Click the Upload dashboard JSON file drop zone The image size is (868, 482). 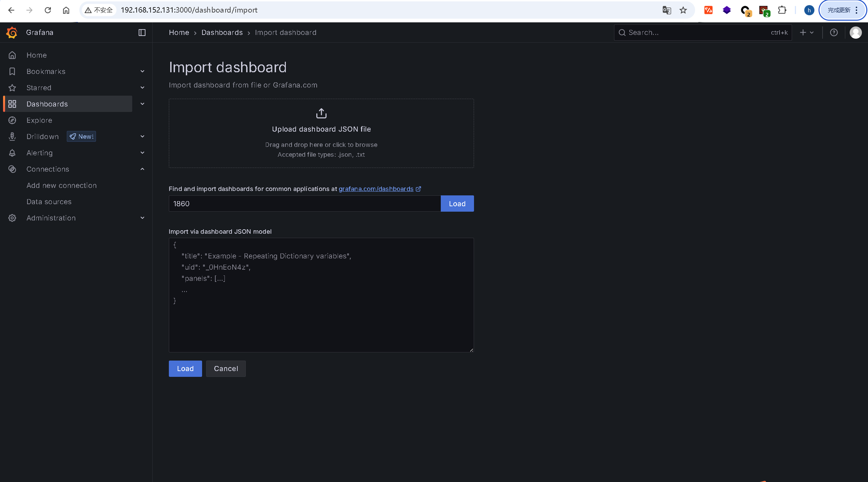pos(321,133)
